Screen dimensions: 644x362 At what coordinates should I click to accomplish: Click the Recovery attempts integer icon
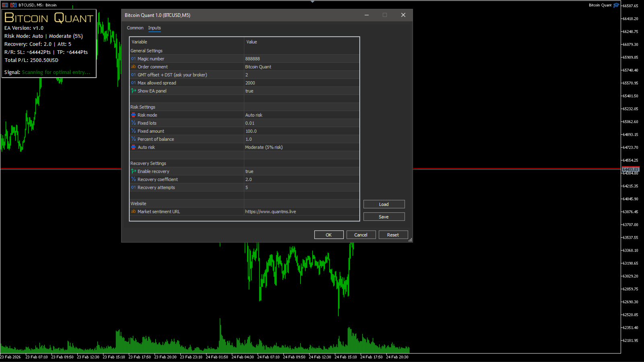click(133, 187)
